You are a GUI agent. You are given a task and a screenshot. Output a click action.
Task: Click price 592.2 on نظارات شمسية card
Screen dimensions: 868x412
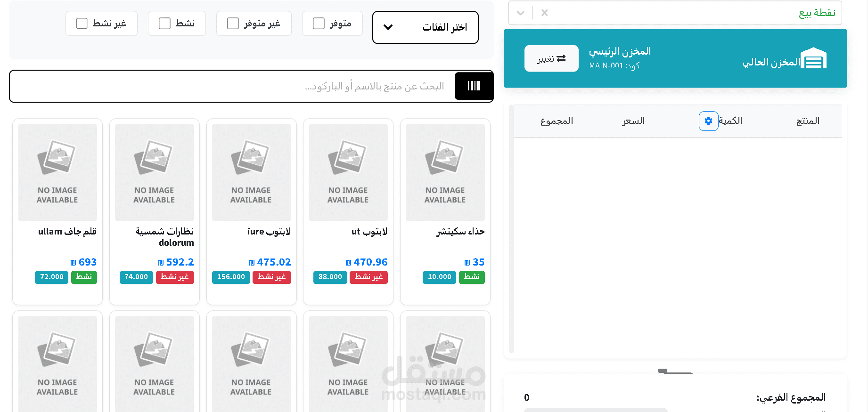point(176,262)
